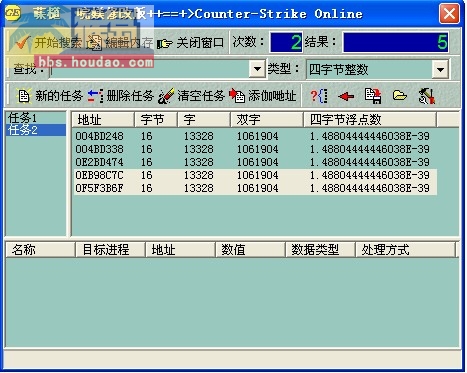Click the yellow app icon in title bar

coord(13,14)
